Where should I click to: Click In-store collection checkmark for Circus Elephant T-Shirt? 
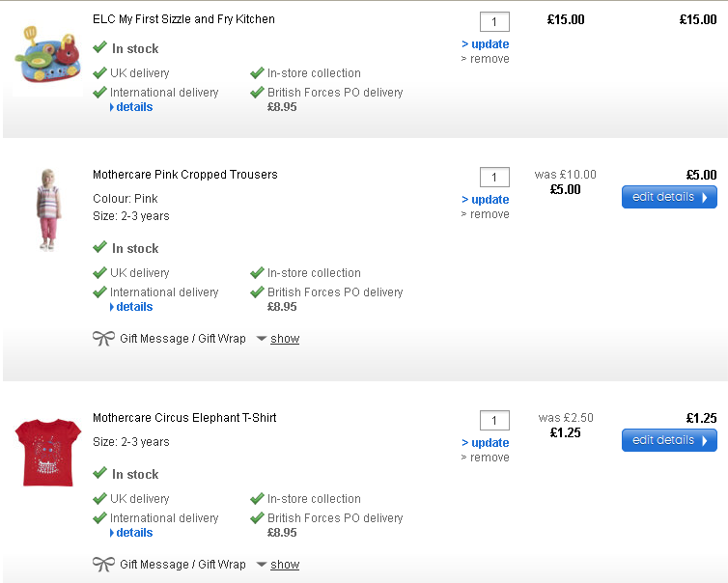coord(257,499)
